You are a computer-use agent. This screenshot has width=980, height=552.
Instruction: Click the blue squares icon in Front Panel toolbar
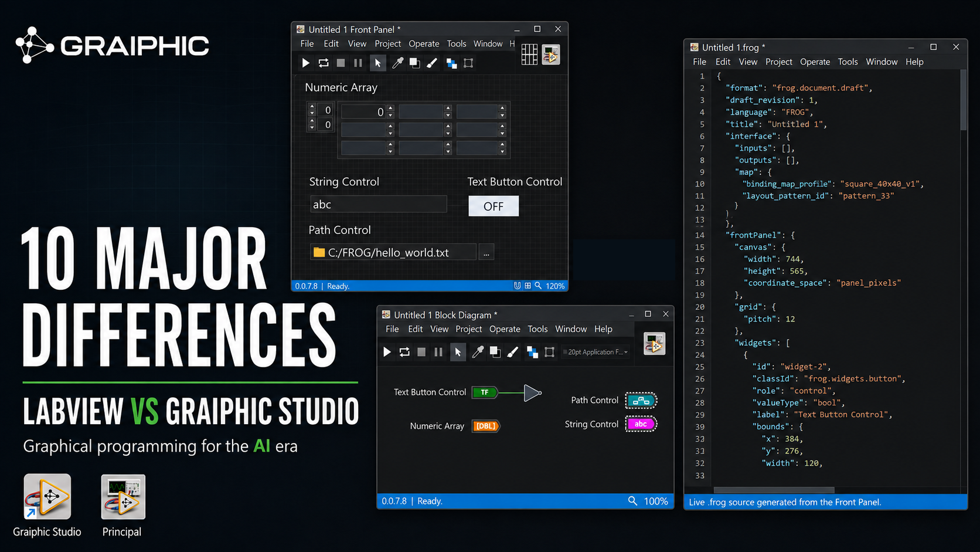451,63
